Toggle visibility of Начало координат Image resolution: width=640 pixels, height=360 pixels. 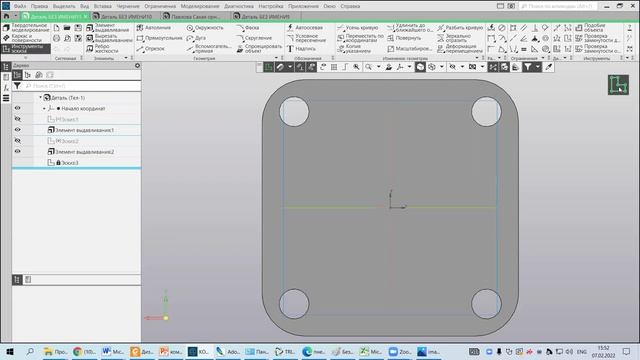[18, 108]
